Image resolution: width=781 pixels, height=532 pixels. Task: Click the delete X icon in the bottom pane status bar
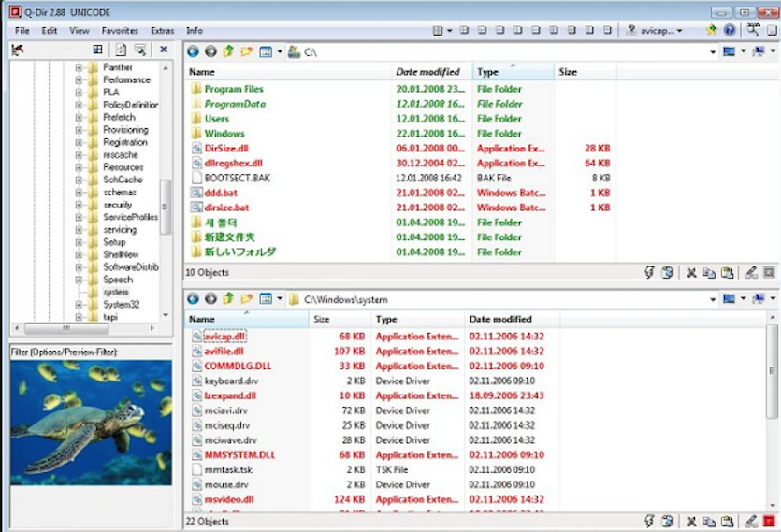click(x=691, y=521)
